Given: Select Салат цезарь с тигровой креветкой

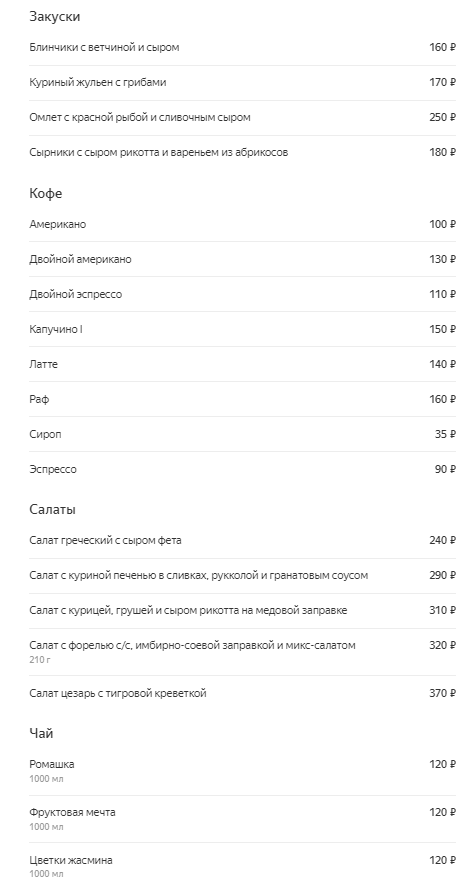Looking at the screenshot, I should point(242,693).
